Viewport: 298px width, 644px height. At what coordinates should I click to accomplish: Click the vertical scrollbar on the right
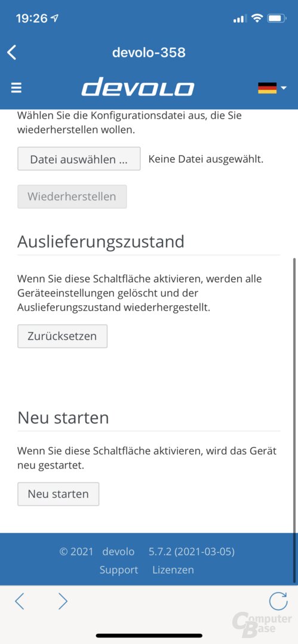294,420
